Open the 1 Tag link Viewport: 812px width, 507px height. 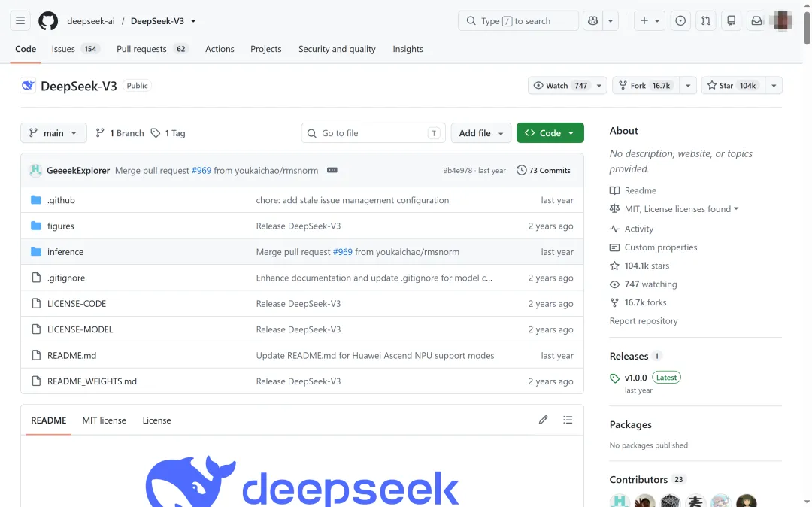(168, 133)
